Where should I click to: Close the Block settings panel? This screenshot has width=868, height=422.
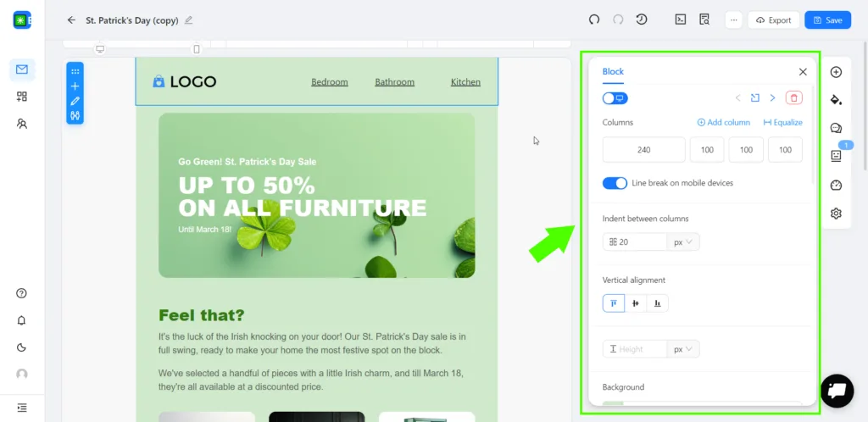coord(803,72)
